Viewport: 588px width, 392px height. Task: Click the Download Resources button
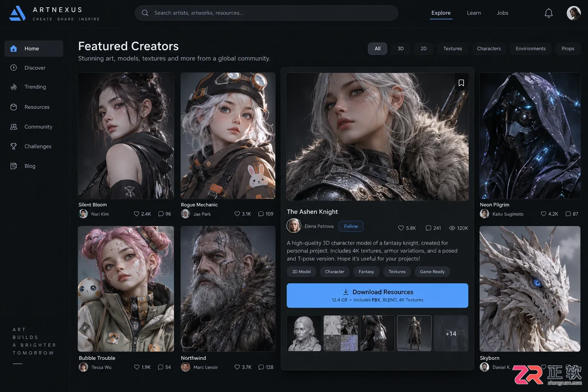pyautogui.click(x=377, y=296)
